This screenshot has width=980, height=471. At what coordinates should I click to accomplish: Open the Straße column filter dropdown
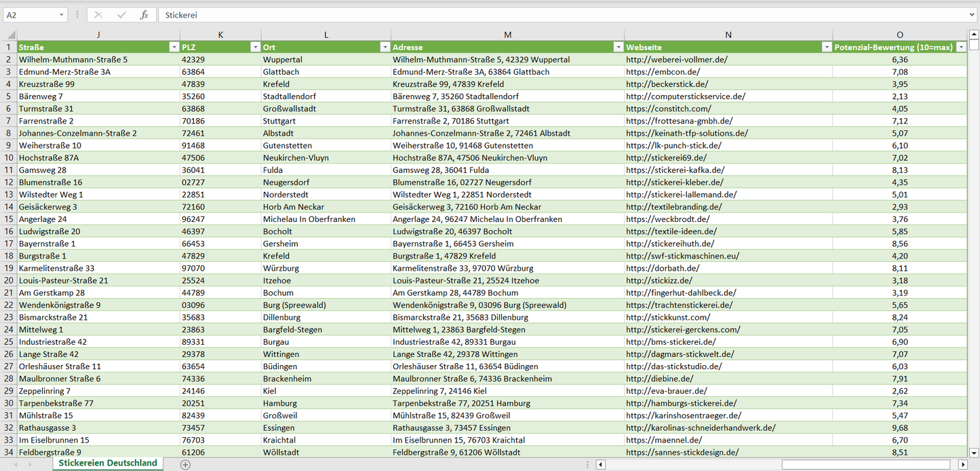coord(174,48)
